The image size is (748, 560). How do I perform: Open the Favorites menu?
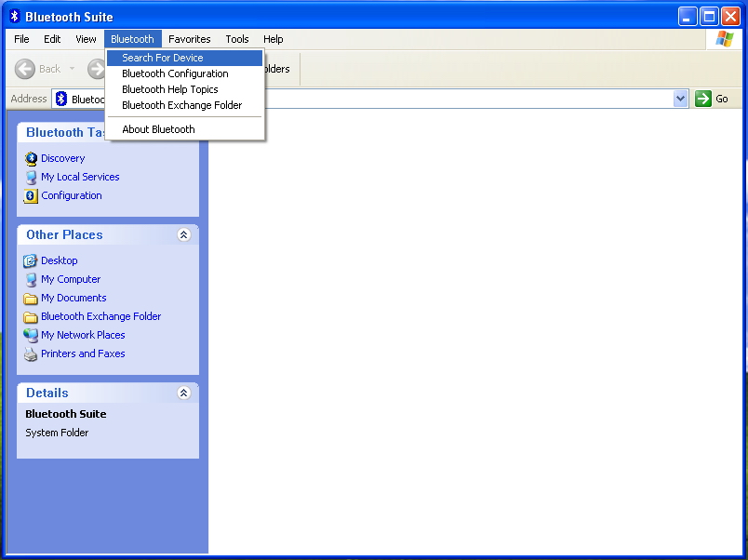pos(190,39)
